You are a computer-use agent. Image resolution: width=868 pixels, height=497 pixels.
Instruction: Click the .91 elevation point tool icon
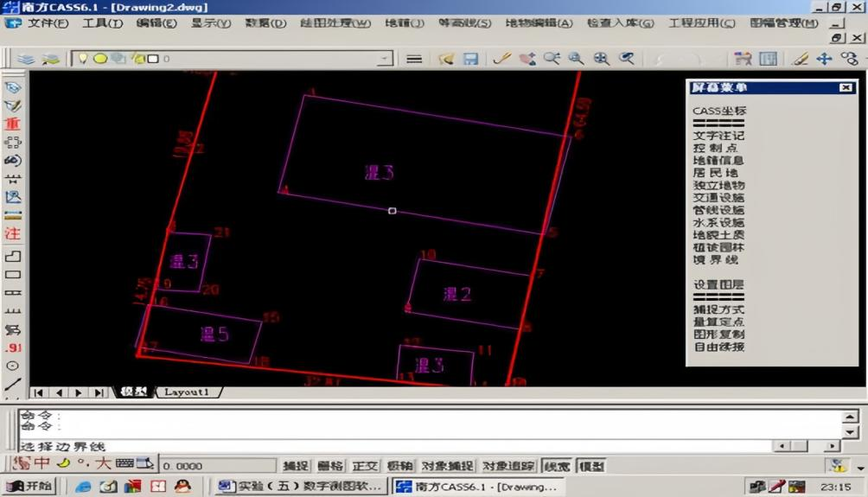12,347
